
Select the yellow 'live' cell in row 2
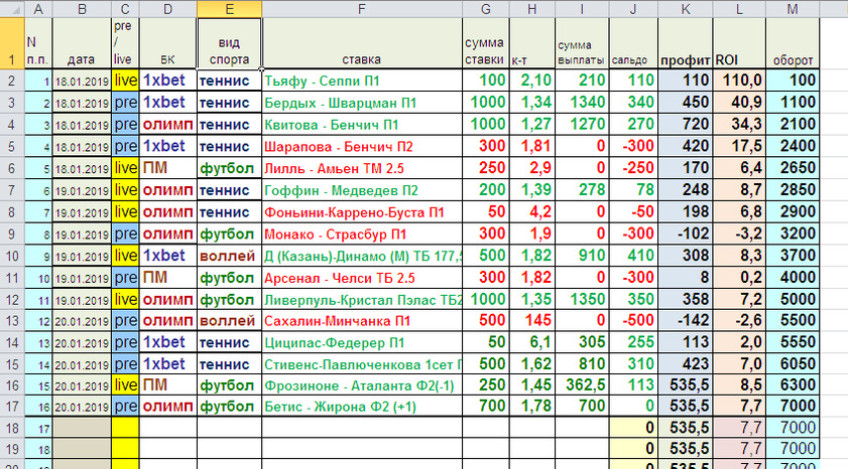point(125,80)
